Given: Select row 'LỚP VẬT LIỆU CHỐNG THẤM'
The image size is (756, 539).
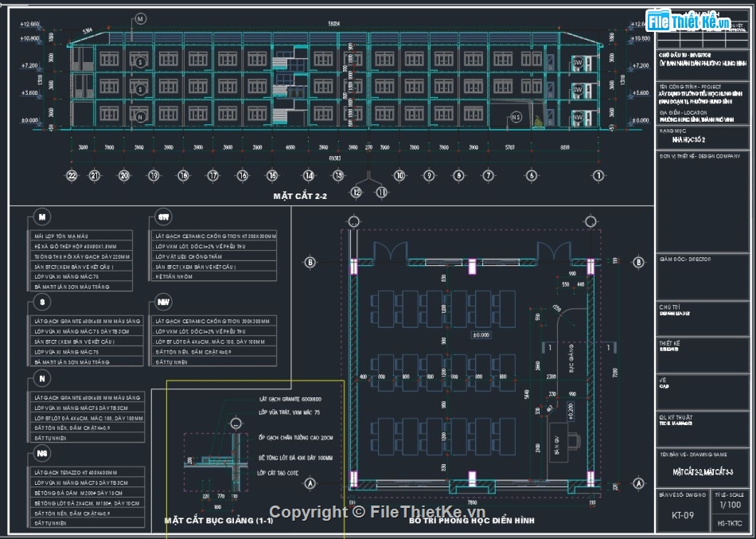Looking at the screenshot, I should (213, 256).
